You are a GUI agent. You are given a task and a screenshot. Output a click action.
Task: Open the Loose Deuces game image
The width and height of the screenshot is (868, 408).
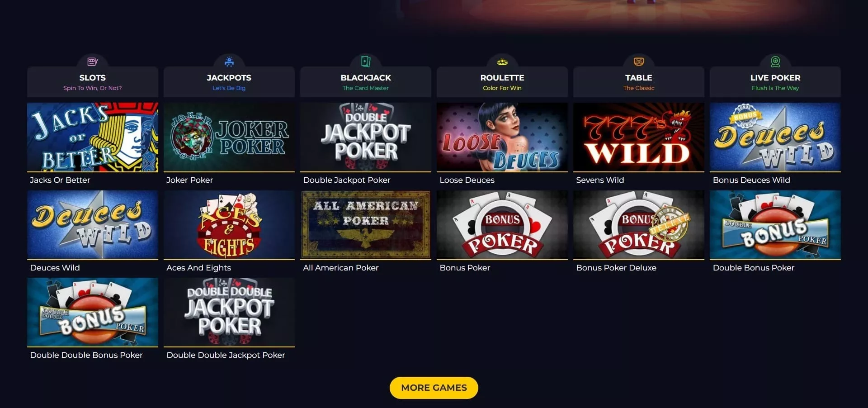[x=502, y=137]
